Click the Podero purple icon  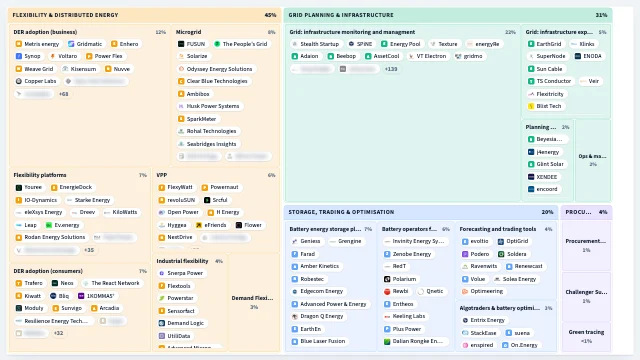[465, 254]
